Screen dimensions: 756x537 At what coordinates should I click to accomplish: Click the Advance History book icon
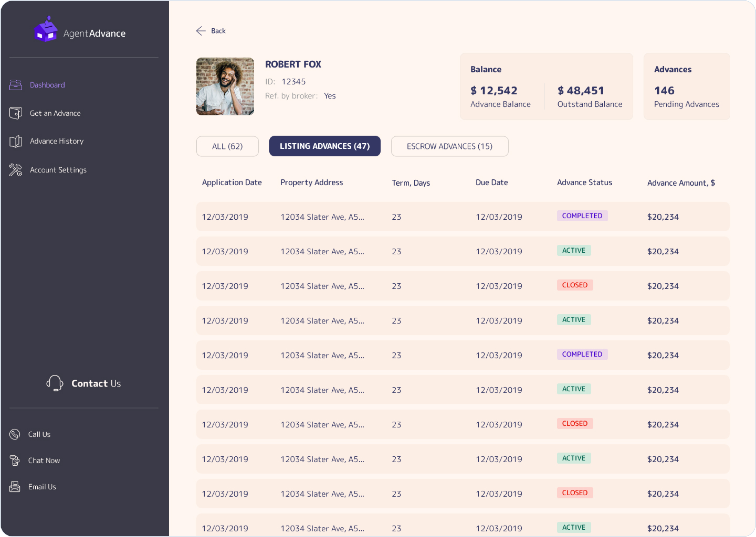15,142
